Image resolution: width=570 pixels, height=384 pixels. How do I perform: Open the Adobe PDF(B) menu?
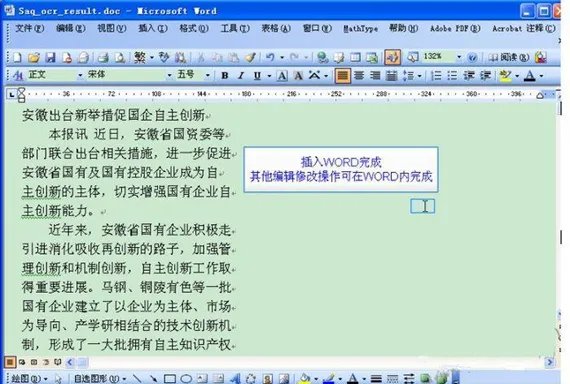(455, 28)
